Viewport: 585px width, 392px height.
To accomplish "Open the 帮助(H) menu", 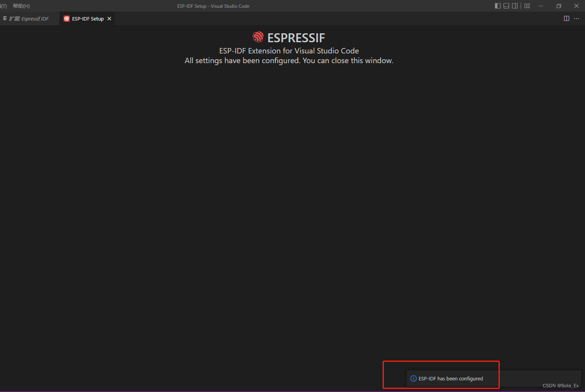I will (x=21, y=6).
